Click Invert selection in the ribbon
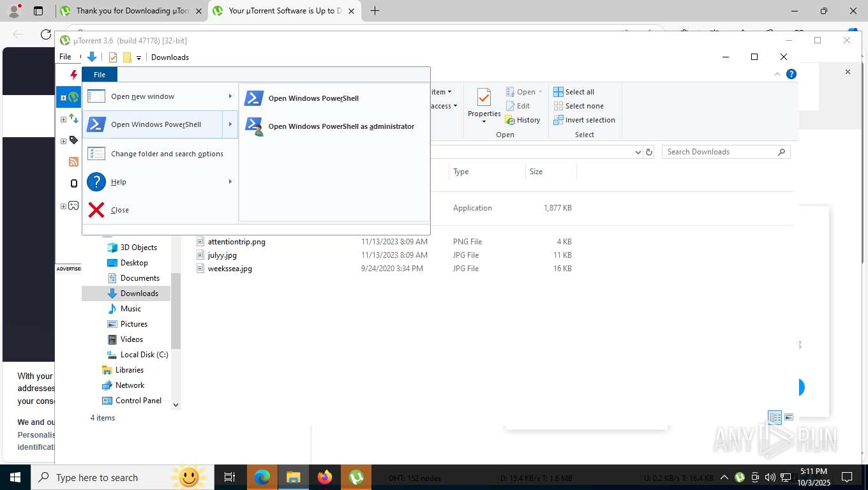 tap(584, 120)
